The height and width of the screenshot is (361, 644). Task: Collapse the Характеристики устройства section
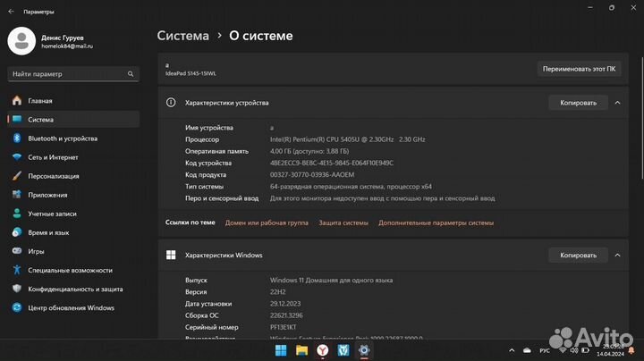click(x=618, y=103)
